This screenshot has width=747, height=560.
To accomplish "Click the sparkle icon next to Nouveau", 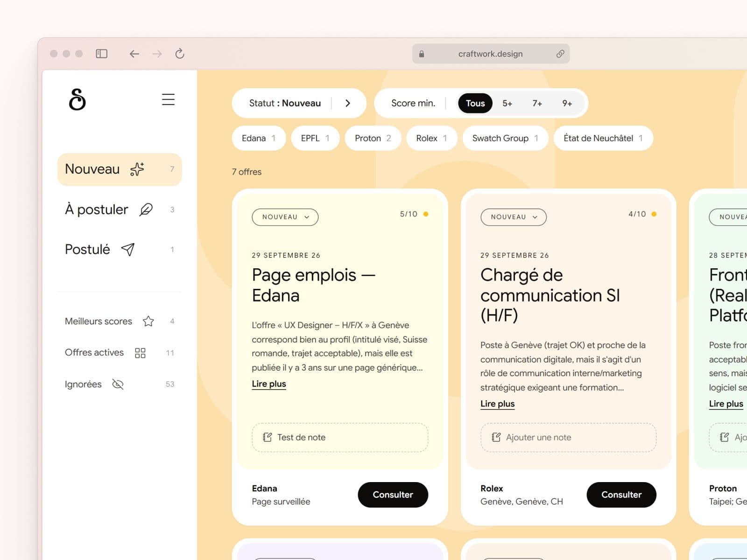I will pyautogui.click(x=137, y=169).
